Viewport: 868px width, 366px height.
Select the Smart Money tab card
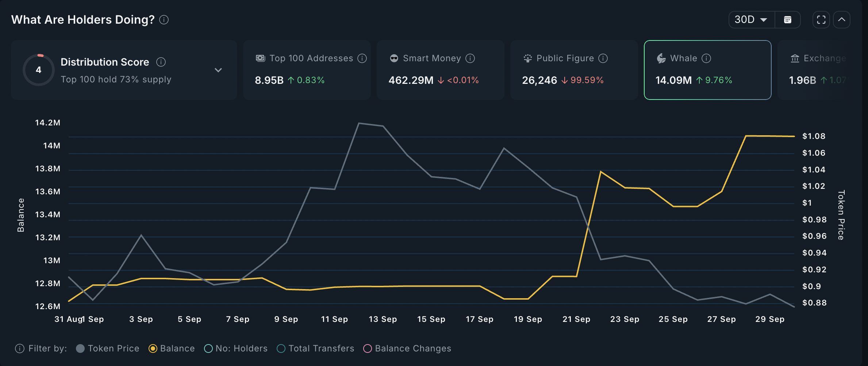441,70
